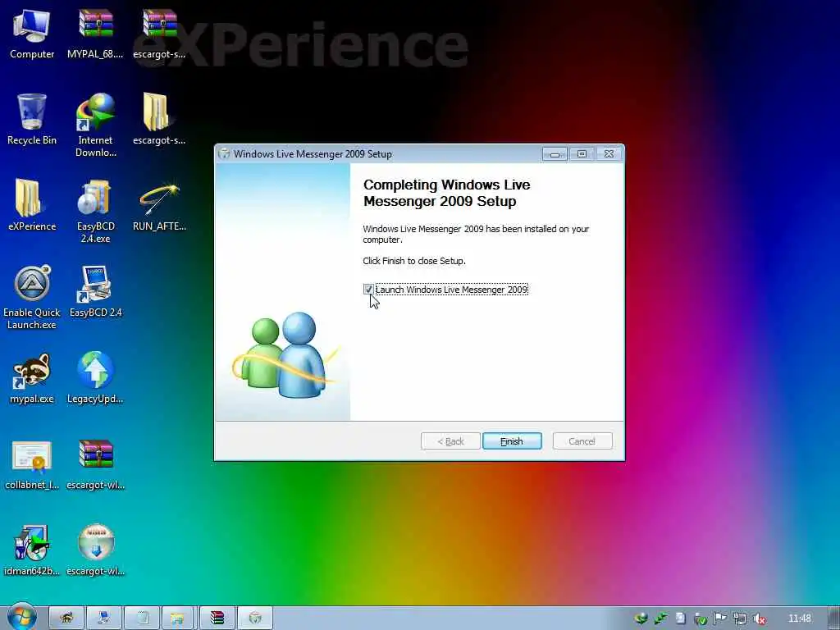This screenshot has height=630, width=840.
Task: Click the WinRAR taskbar button
Action: [x=217, y=619]
